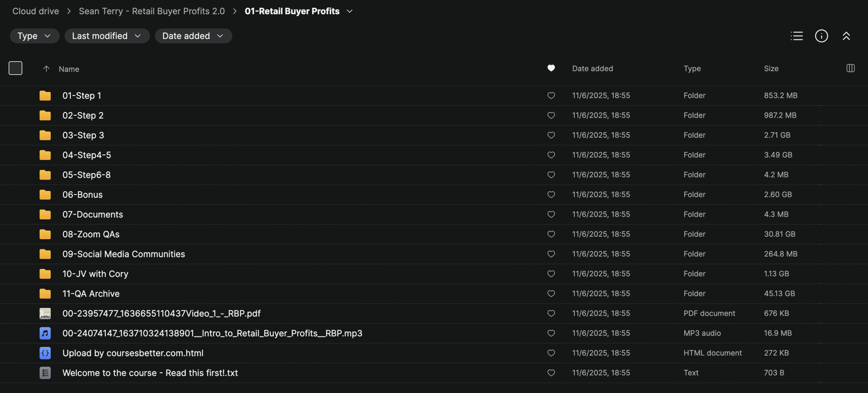The height and width of the screenshot is (393, 868).
Task: Open the Date added filter dropdown
Action: coord(193,36)
